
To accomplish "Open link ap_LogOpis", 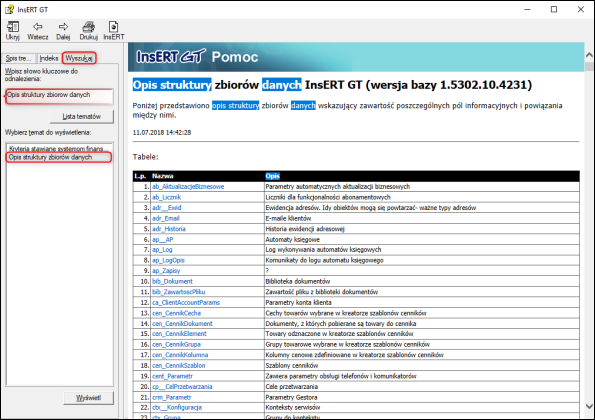I will pos(168,260).
